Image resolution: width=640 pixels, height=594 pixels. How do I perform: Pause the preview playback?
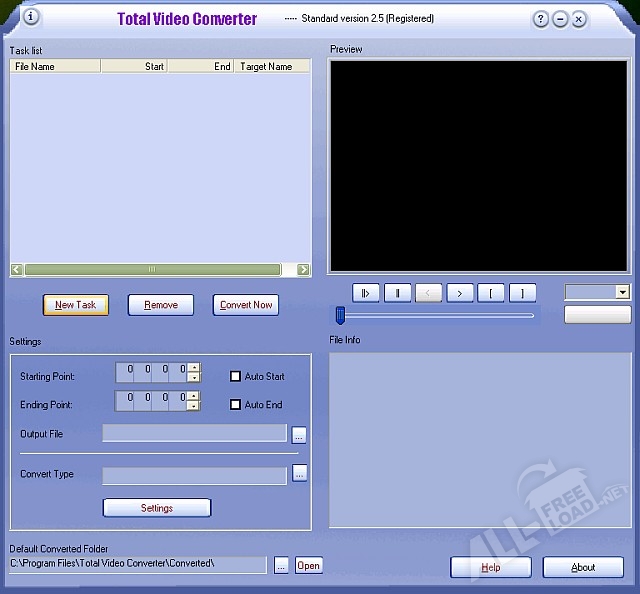pos(398,293)
